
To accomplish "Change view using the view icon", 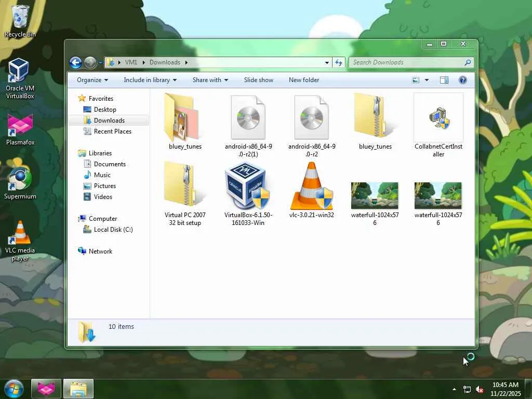I will coord(416,80).
